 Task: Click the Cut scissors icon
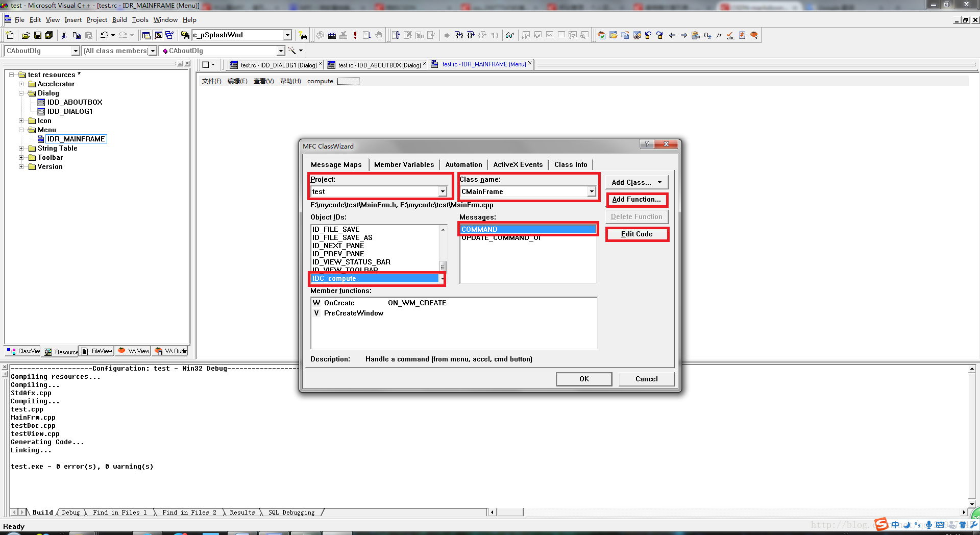[64, 35]
